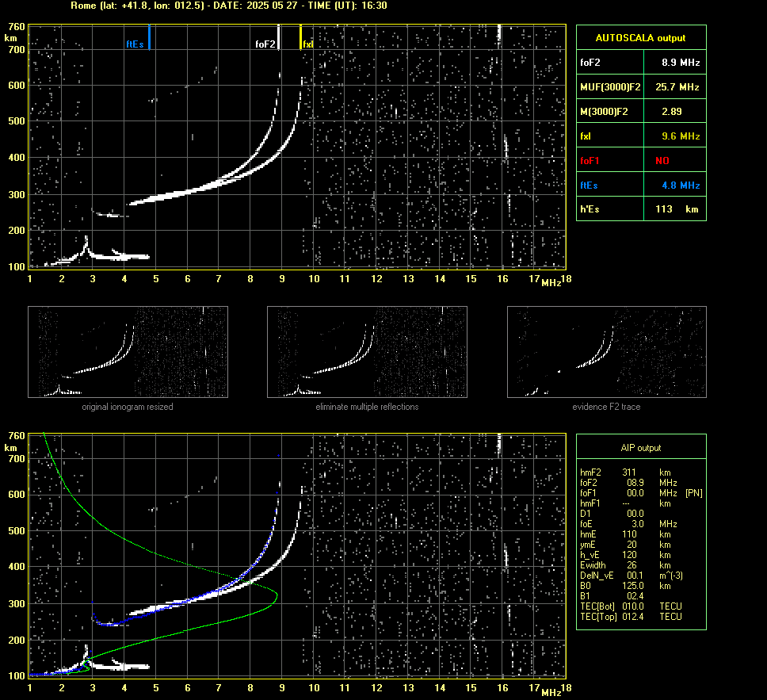Select the hmF2 value '311' in AIP output
This screenshot has width=767, height=700.
click(629, 472)
